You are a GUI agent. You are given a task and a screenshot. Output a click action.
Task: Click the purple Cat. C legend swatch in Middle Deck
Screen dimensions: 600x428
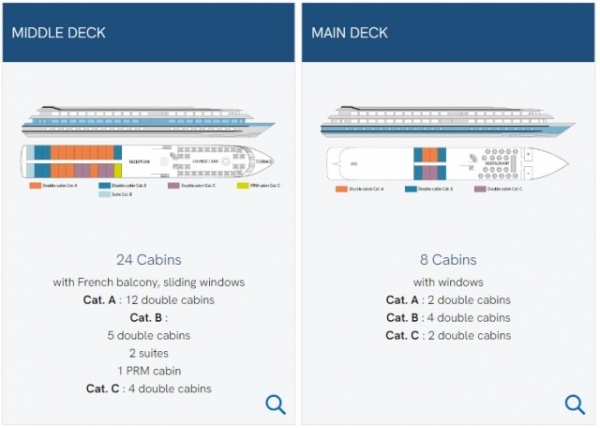pyautogui.click(x=173, y=186)
